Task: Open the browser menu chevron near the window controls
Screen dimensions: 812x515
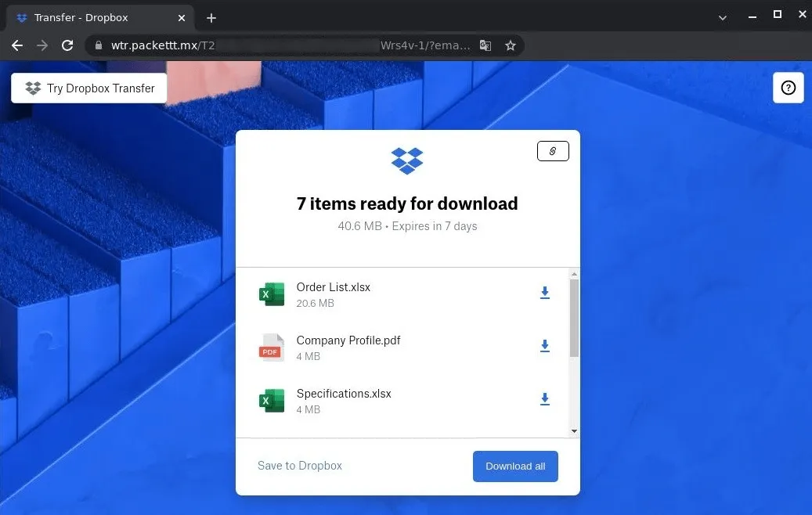Action: (x=723, y=15)
